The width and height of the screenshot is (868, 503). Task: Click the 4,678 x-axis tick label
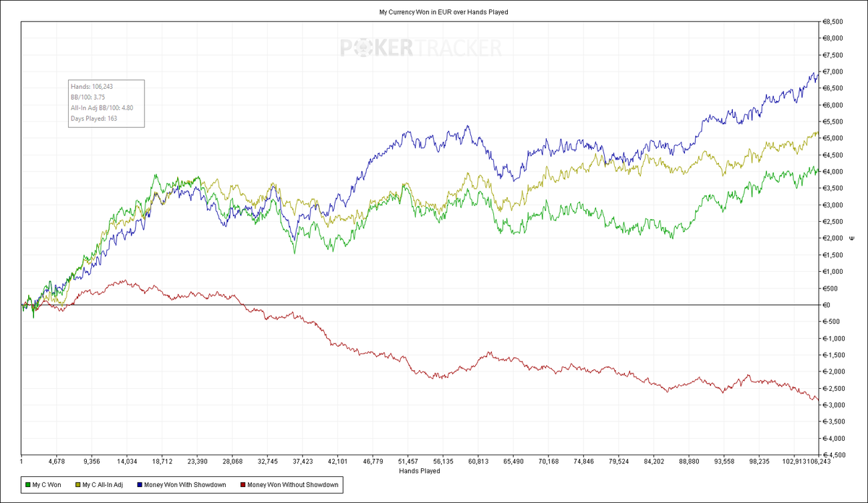(x=56, y=460)
